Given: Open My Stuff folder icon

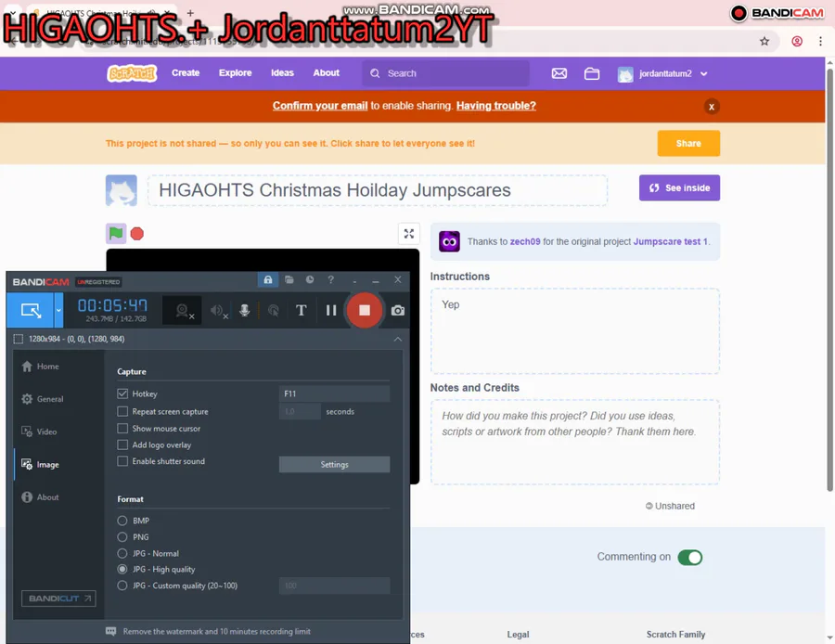Looking at the screenshot, I should pyautogui.click(x=592, y=73).
